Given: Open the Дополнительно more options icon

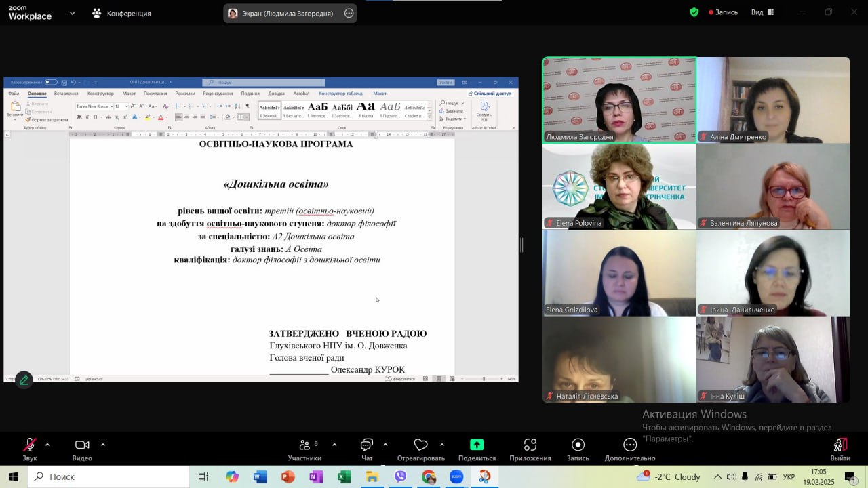Looking at the screenshot, I should click(x=630, y=445).
